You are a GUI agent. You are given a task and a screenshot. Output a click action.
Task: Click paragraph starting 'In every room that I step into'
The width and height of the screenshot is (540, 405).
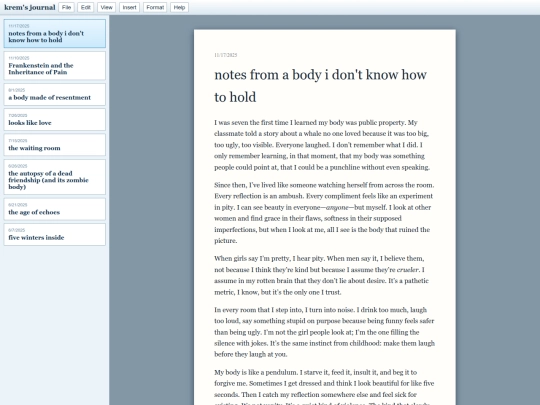pyautogui.click(x=324, y=332)
